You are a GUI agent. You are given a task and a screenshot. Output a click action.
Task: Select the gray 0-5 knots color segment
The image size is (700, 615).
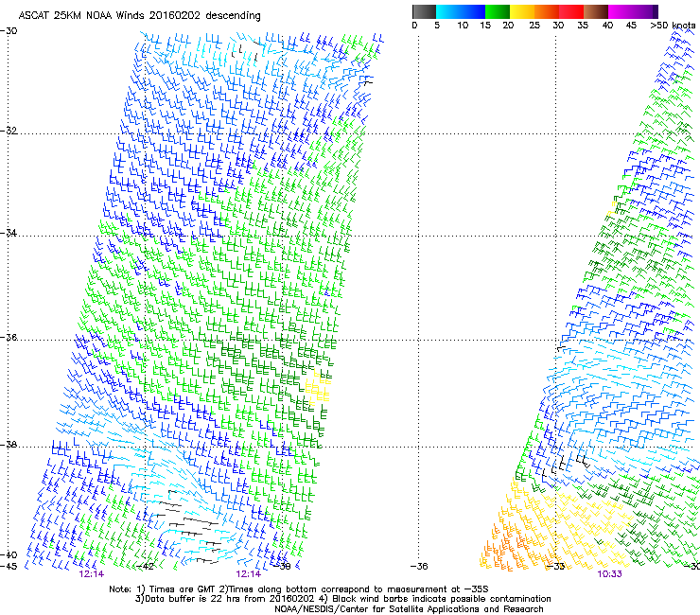[424, 11]
